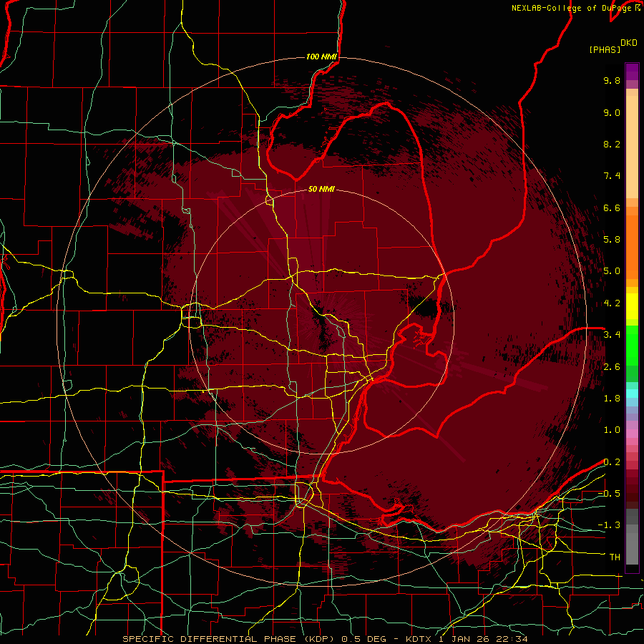Click the peach segment of the color bar
644x644 pixels.
pos(632,147)
